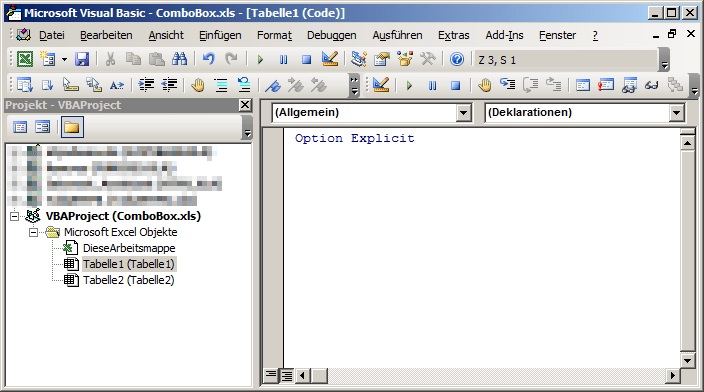Outdent the selected code

[x=169, y=85]
